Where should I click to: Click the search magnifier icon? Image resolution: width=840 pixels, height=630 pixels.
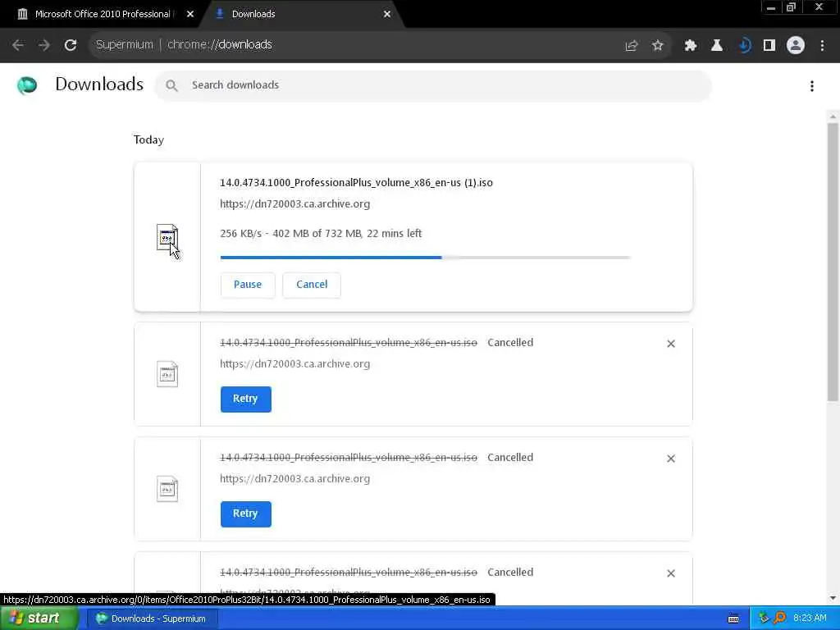(171, 85)
